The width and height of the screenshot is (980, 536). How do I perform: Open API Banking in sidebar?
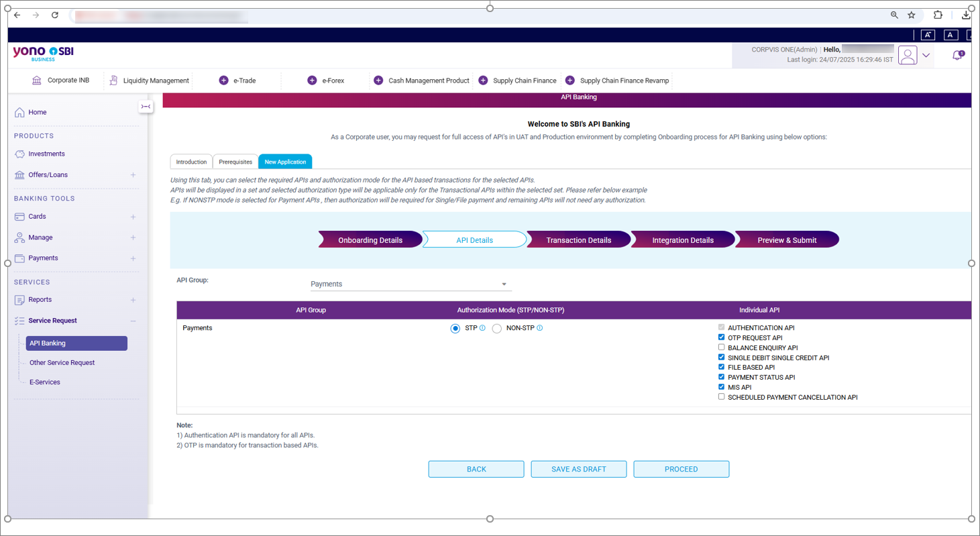tap(76, 343)
